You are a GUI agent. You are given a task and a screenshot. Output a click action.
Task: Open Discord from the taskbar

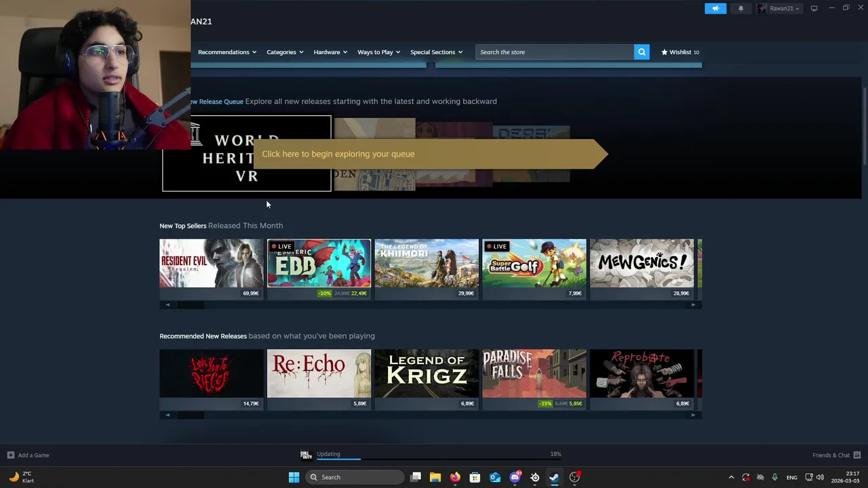515,477
